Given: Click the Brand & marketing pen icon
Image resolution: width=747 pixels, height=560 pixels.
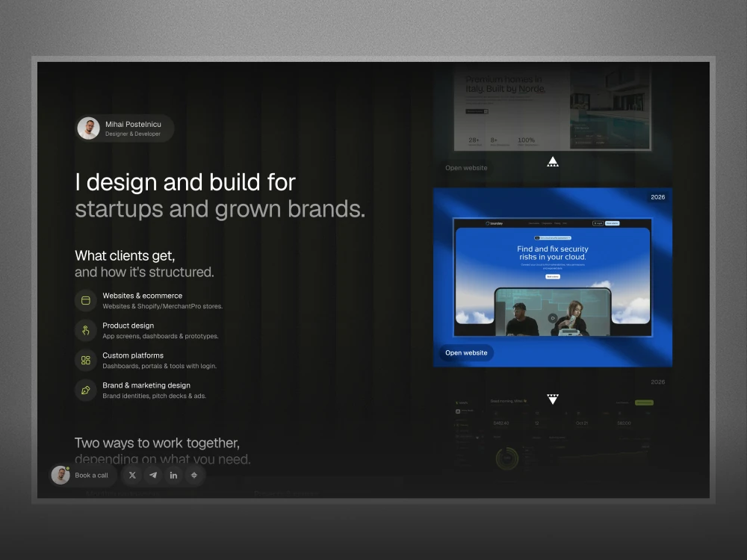Looking at the screenshot, I should tap(86, 391).
